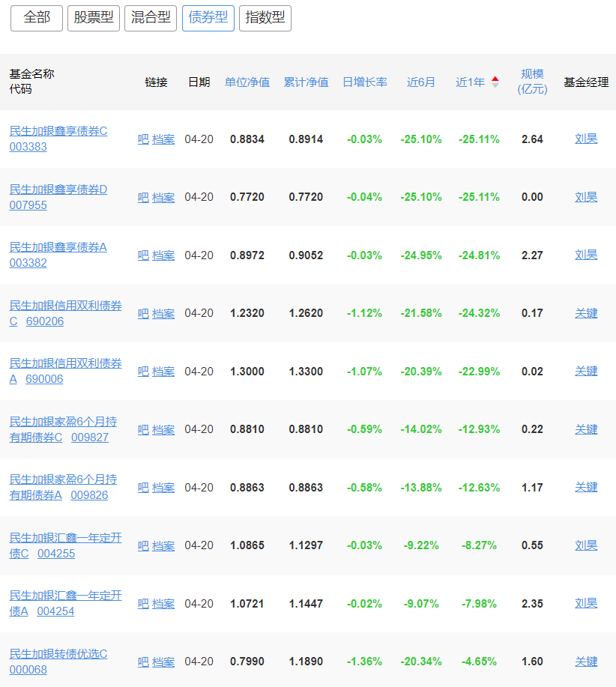Image resolution: width=616 pixels, height=687 pixels.
Task: Open fund code 009826 link
Action: (89, 495)
